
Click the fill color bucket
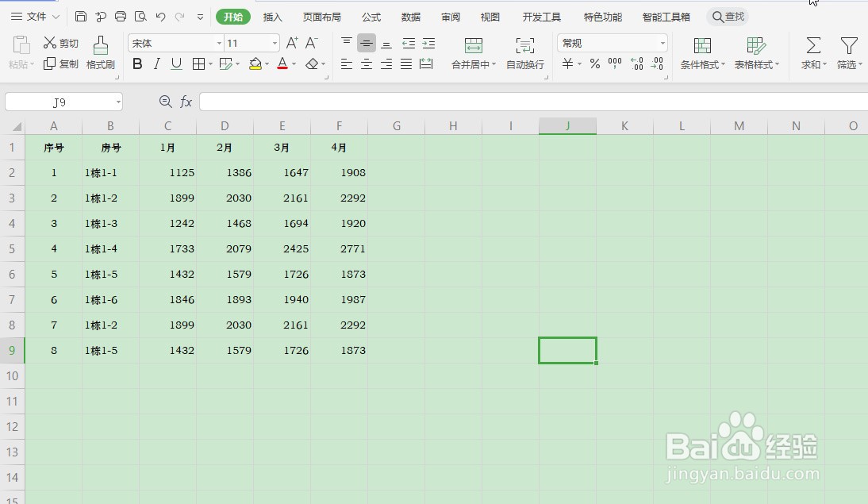255,64
